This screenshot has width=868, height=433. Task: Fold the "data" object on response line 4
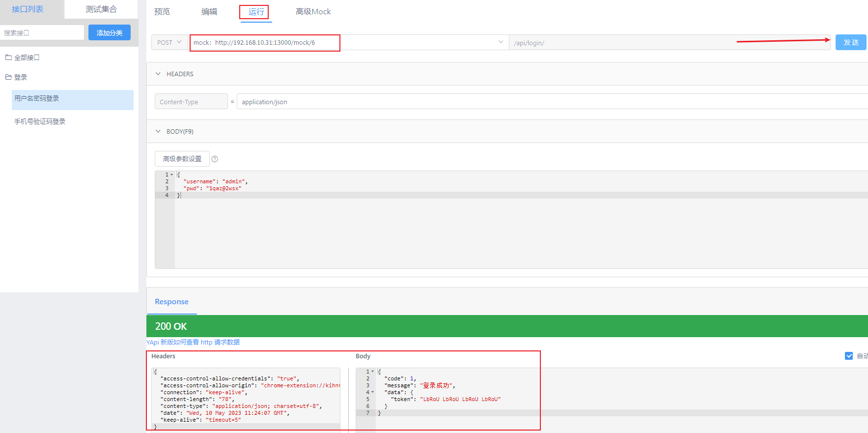coord(373,392)
